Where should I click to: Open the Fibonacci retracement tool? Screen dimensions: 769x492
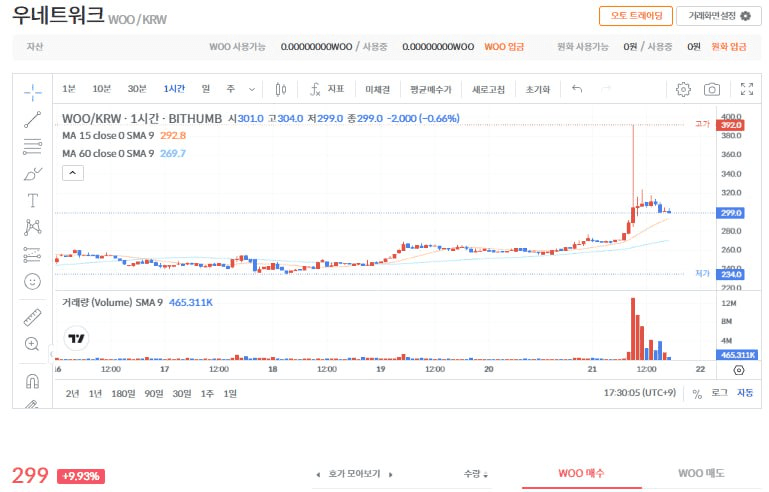[33, 147]
